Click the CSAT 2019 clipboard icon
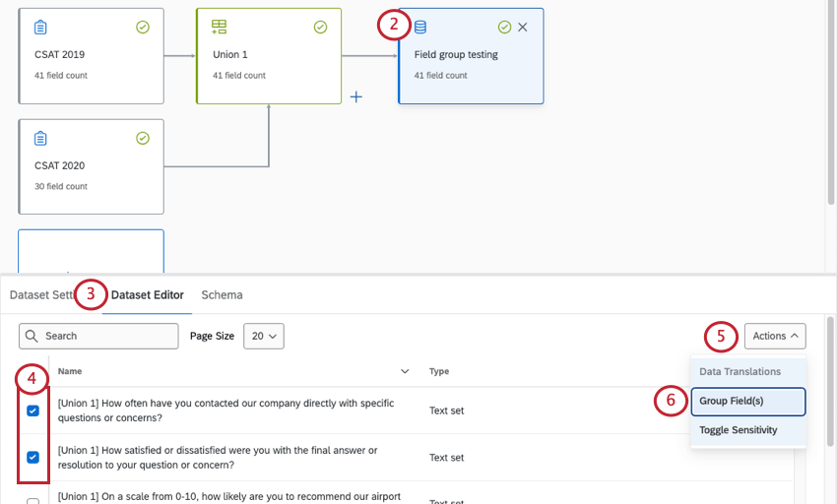837x504 pixels. pos(40,28)
